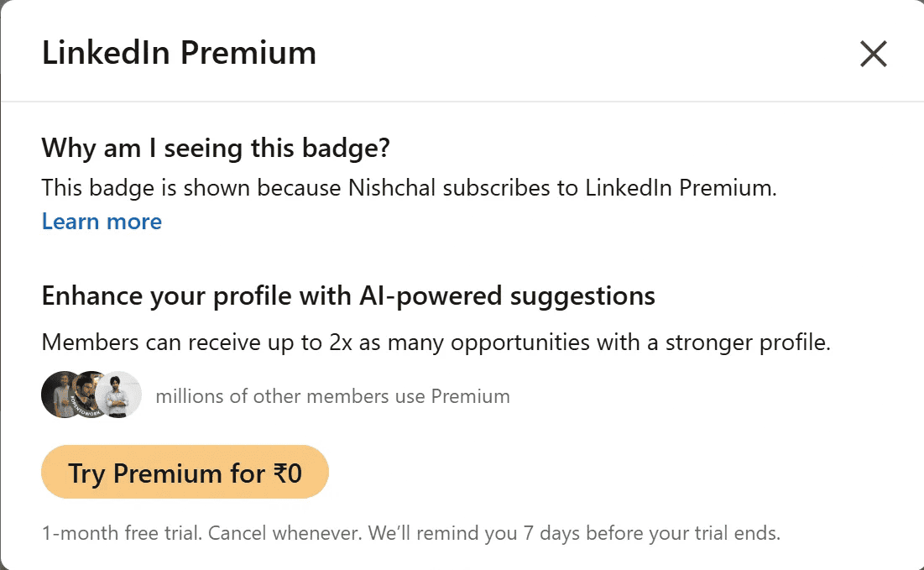Close the LinkedIn Premium dialog
924x570 pixels.
pyautogui.click(x=874, y=55)
